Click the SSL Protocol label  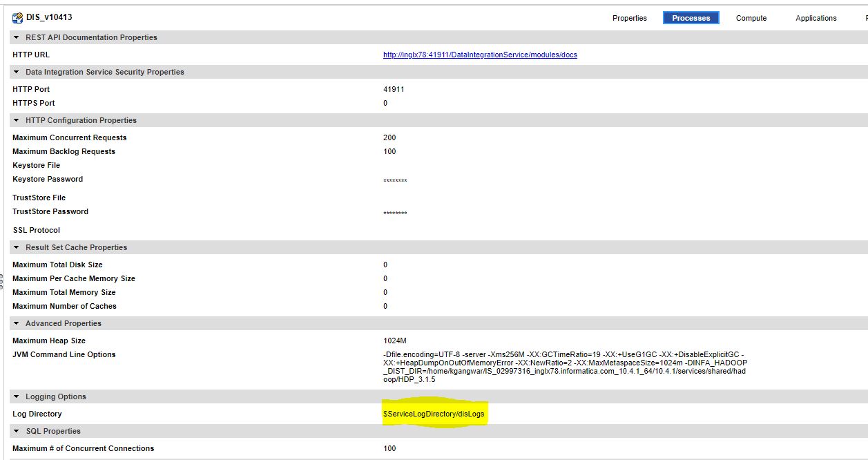(37, 230)
